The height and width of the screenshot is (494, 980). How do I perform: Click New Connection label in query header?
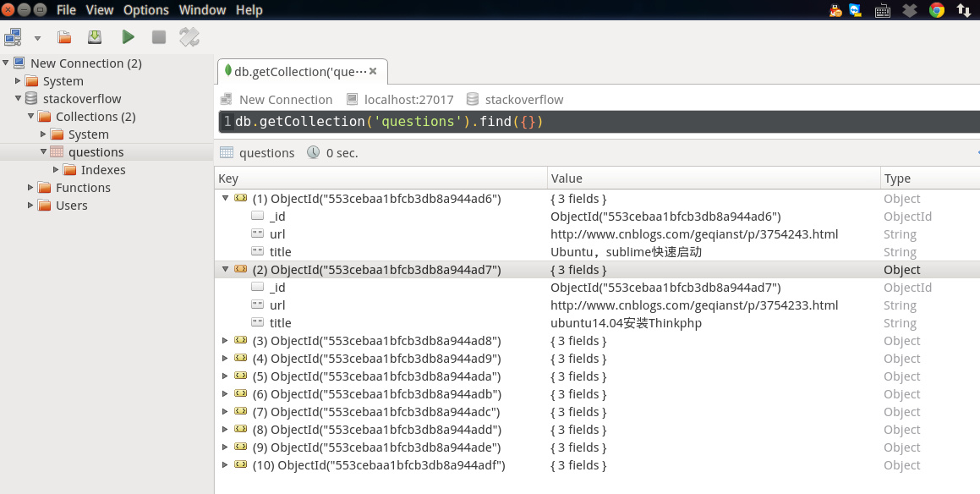[286, 100]
